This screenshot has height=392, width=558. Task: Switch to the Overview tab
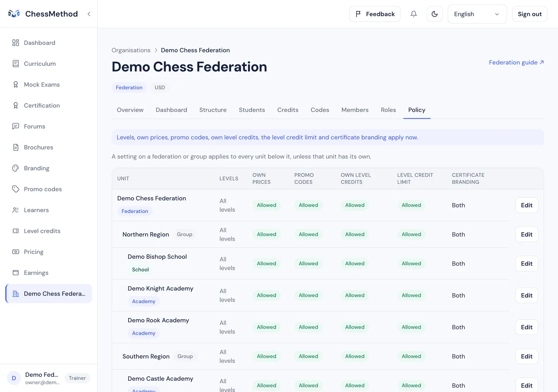click(130, 110)
